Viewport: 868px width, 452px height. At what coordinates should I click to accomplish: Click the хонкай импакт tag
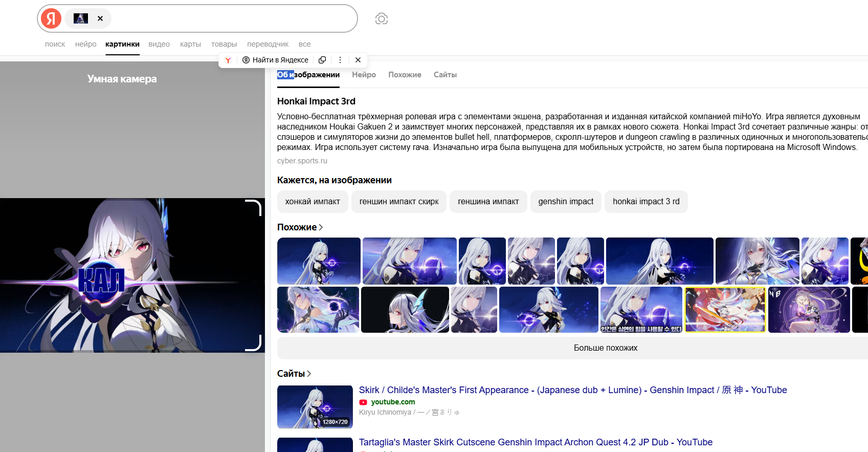tap(313, 202)
